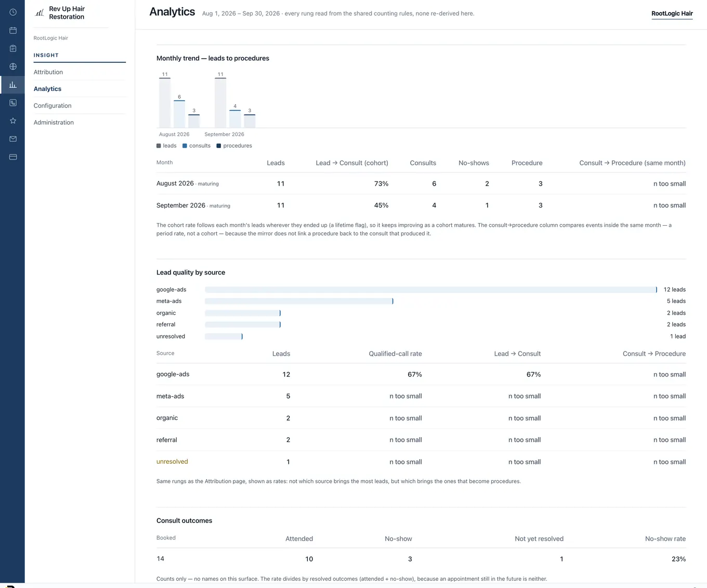Image resolution: width=707 pixels, height=588 pixels.
Task: Open the phone calls icon in the rail
Action: click(x=13, y=103)
